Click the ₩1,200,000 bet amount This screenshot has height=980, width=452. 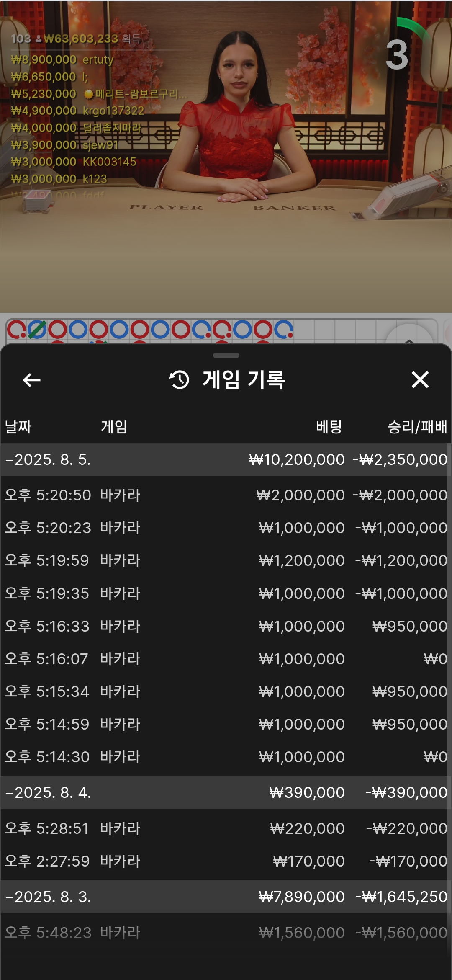[x=302, y=560]
